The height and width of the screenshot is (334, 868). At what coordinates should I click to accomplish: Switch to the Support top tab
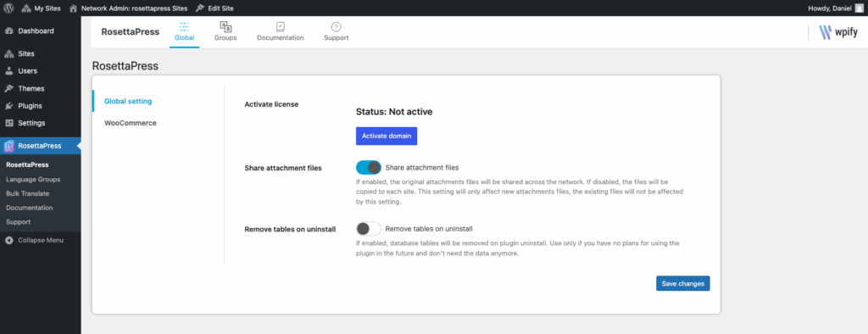pos(336,31)
